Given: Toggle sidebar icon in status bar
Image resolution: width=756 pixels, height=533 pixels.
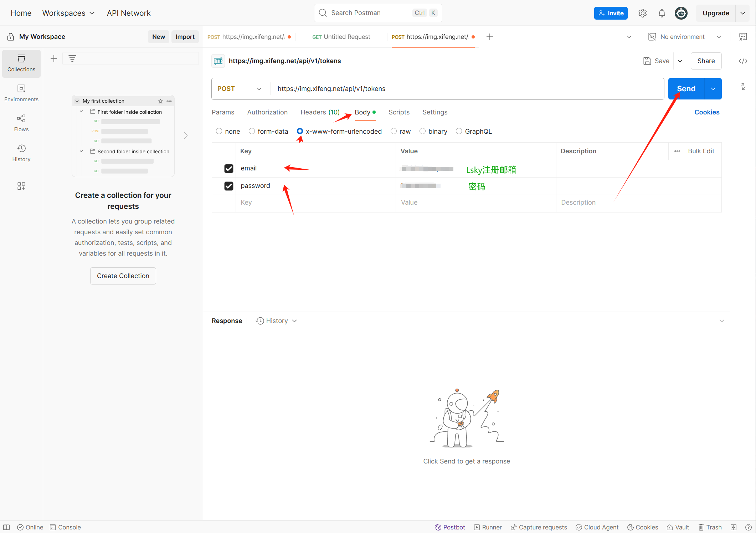Looking at the screenshot, I should (6, 527).
